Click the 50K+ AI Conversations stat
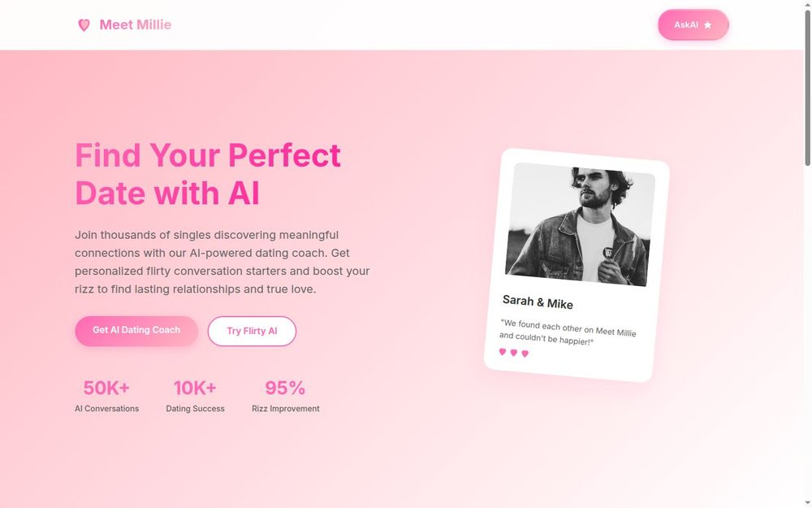Image resolution: width=812 pixels, height=508 pixels. tap(106, 396)
